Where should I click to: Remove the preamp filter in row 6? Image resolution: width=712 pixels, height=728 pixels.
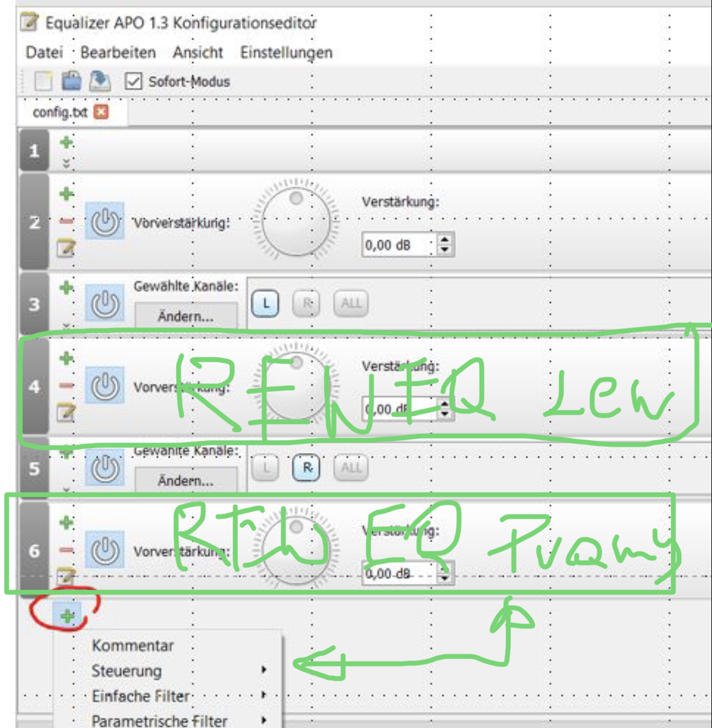click(66, 550)
